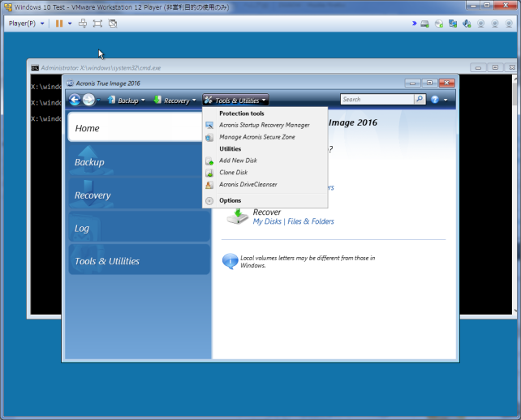This screenshot has width=521, height=420.
Task: Select Log in the sidebar
Action: [139, 228]
